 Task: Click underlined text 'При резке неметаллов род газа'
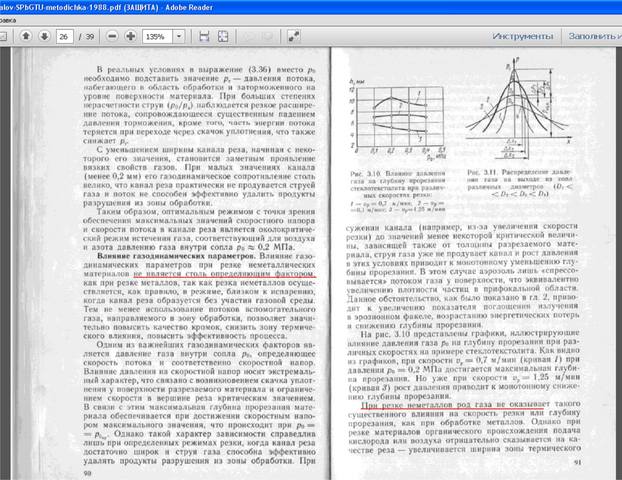click(x=426, y=405)
